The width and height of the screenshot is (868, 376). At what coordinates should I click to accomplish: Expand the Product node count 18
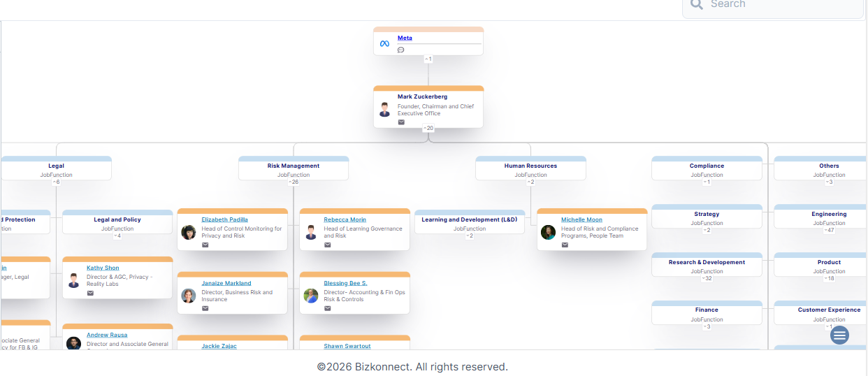[x=829, y=278]
